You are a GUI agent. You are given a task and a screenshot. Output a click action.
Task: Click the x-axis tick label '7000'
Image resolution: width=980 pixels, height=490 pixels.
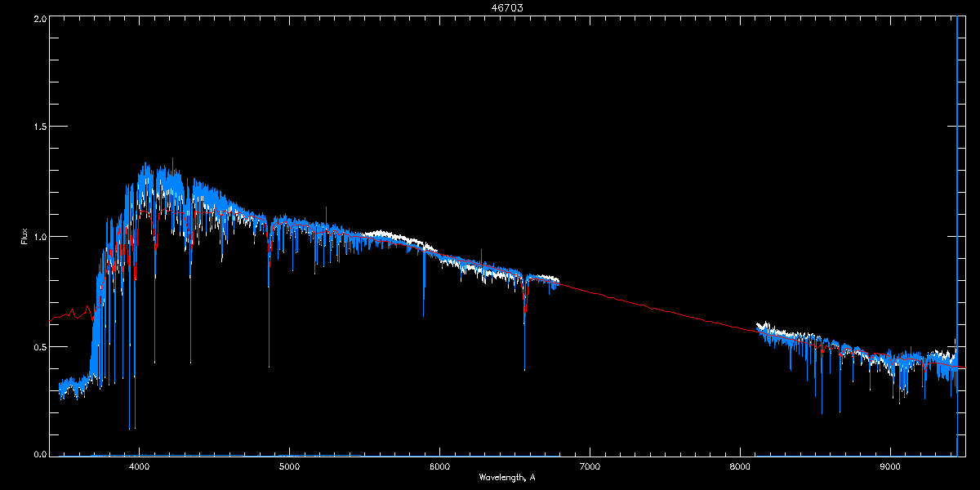coord(590,467)
